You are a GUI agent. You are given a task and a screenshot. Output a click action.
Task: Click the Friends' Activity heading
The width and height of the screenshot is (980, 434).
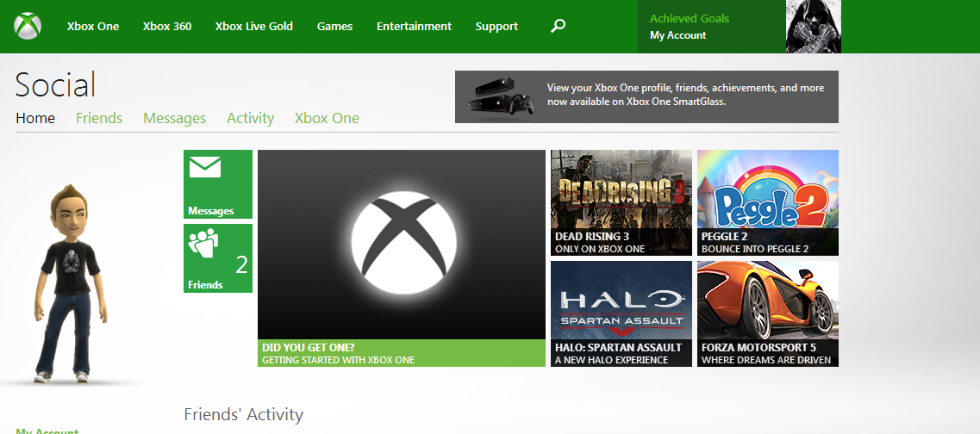click(243, 415)
